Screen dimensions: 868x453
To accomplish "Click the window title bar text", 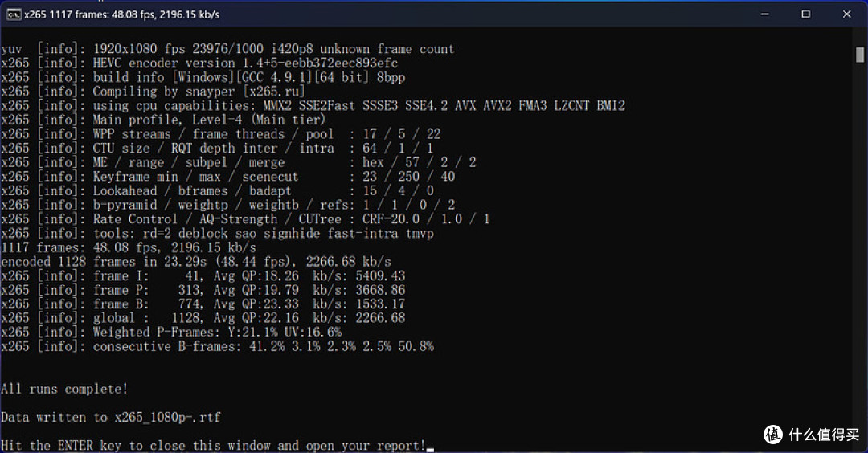I will coord(122,15).
